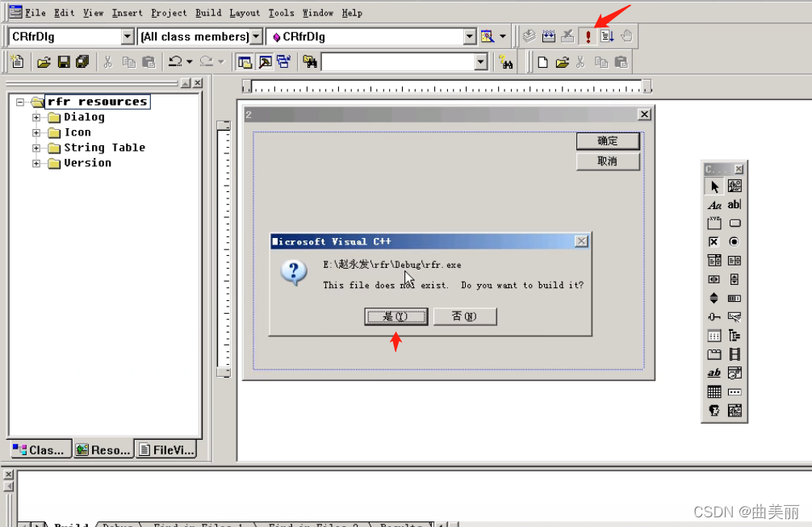Click the Insert/Remove Breakpoint hand icon

click(626, 36)
